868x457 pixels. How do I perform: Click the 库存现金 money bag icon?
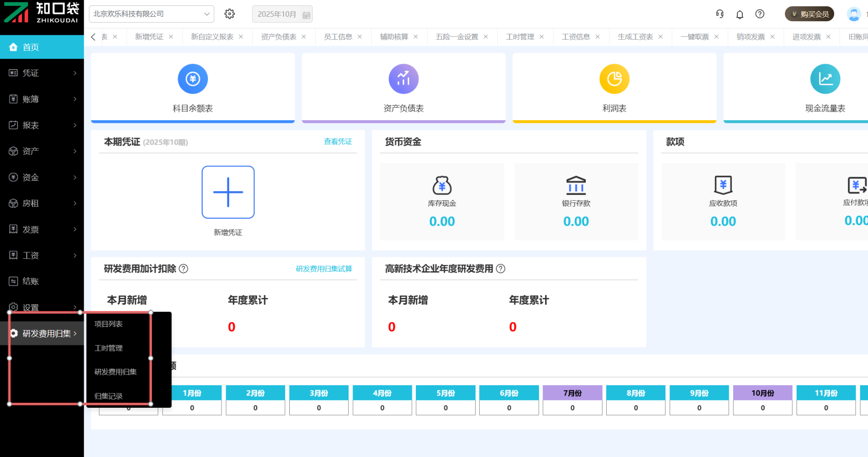point(442,185)
